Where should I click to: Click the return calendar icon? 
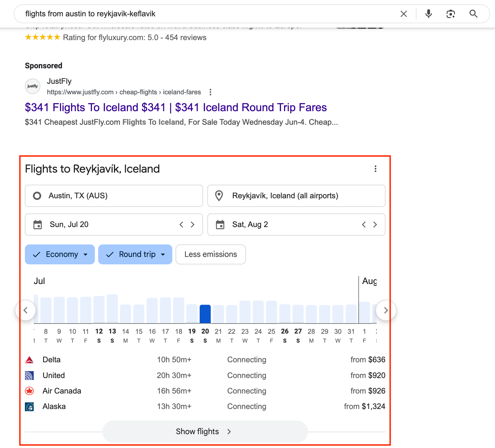click(x=220, y=225)
